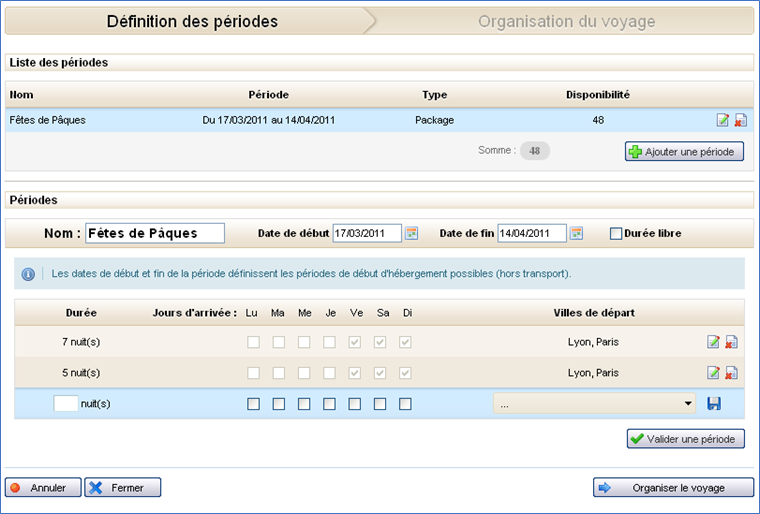Delete the 7 nuit(s) duration row

pyautogui.click(x=731, y=342)
